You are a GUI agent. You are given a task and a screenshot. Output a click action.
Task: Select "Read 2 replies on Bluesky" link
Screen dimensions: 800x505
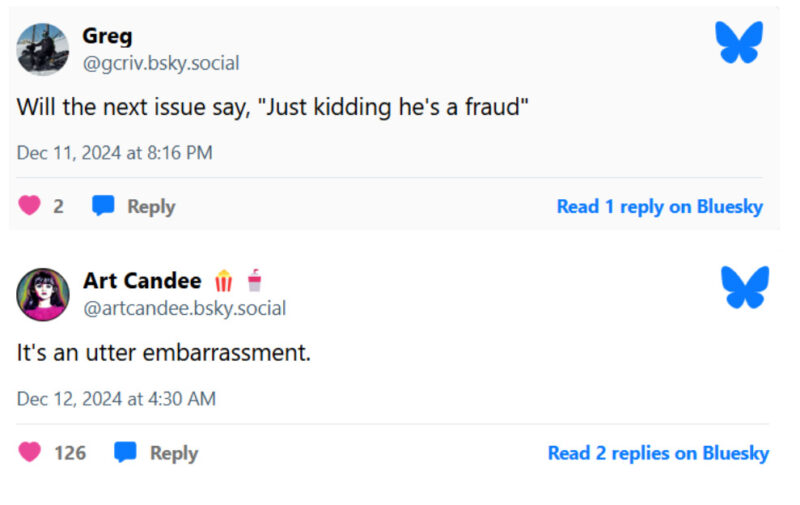click(658, 453)
